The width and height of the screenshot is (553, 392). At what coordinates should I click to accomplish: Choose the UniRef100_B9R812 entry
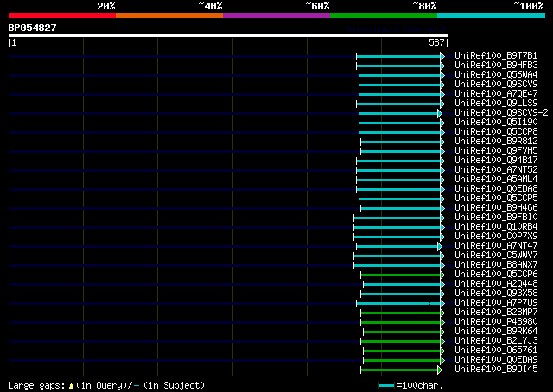[x=496, y=142]
